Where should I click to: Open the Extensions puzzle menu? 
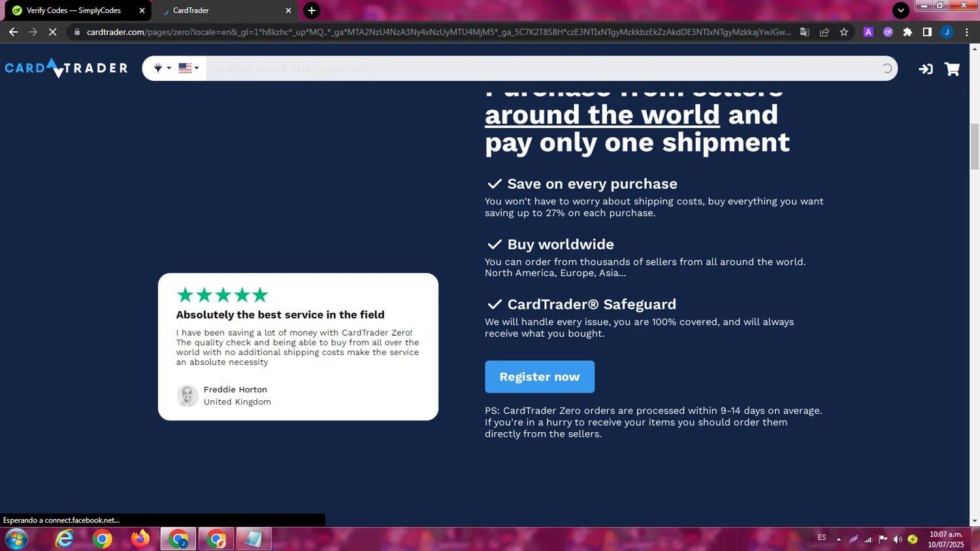point(907,32)
